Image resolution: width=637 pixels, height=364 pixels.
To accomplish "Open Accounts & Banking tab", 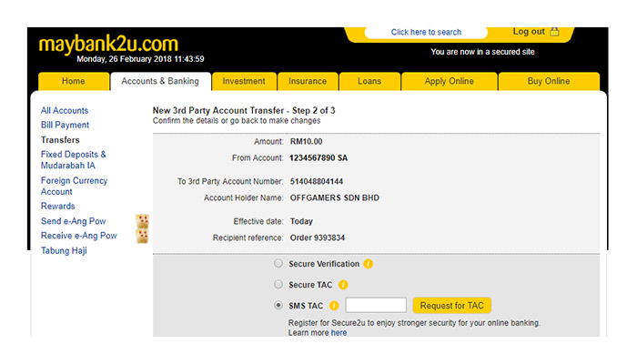I will coord(160,81).
